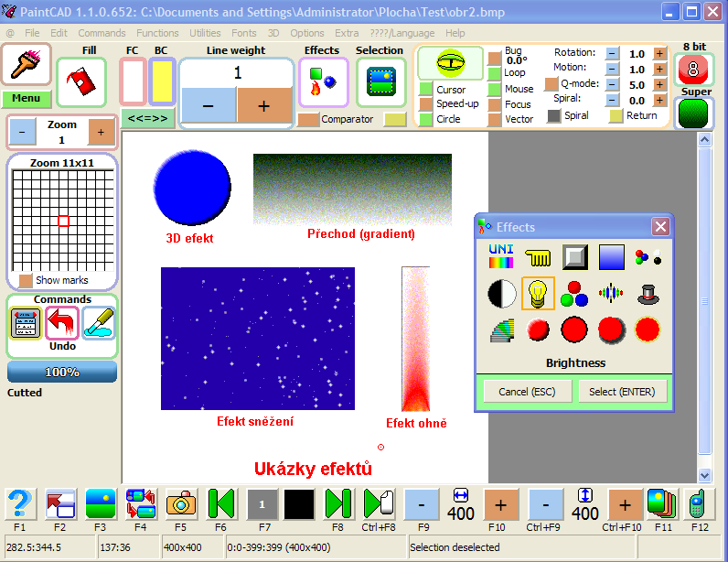Select the eyedropper pipette command icon
The image size is (728, 562).
tap(99, 323)
